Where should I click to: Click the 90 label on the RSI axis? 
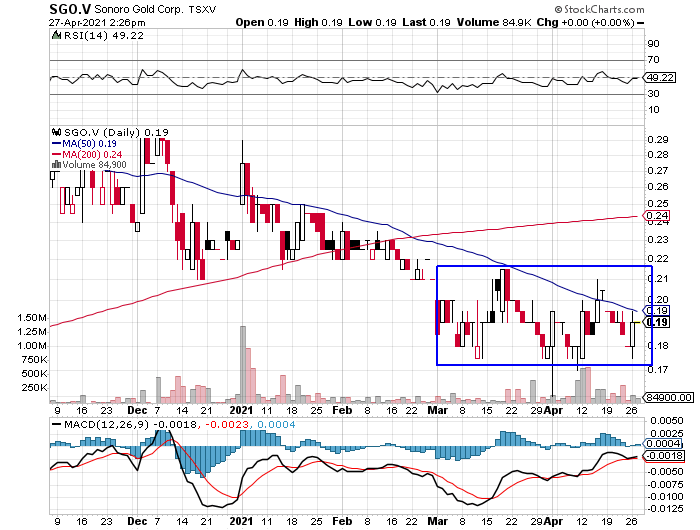click(654, 44)
